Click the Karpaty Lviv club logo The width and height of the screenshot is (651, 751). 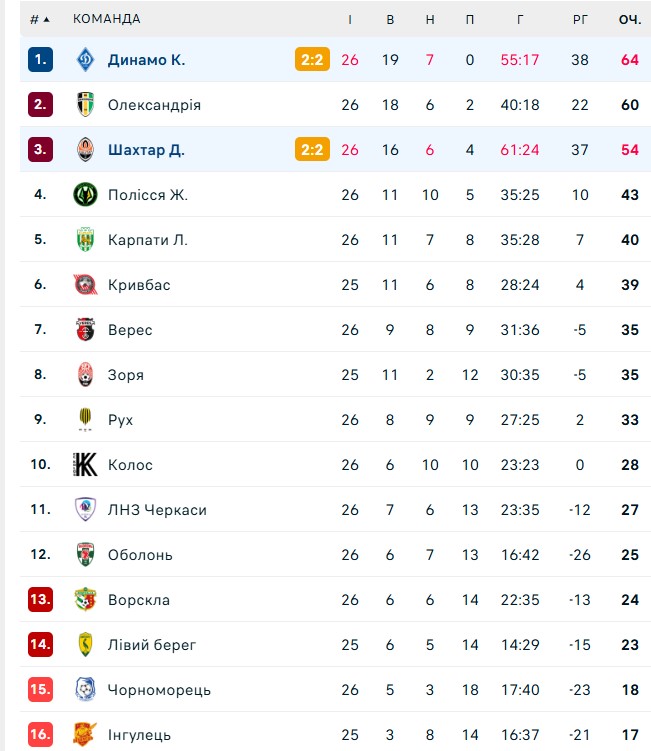86,240
